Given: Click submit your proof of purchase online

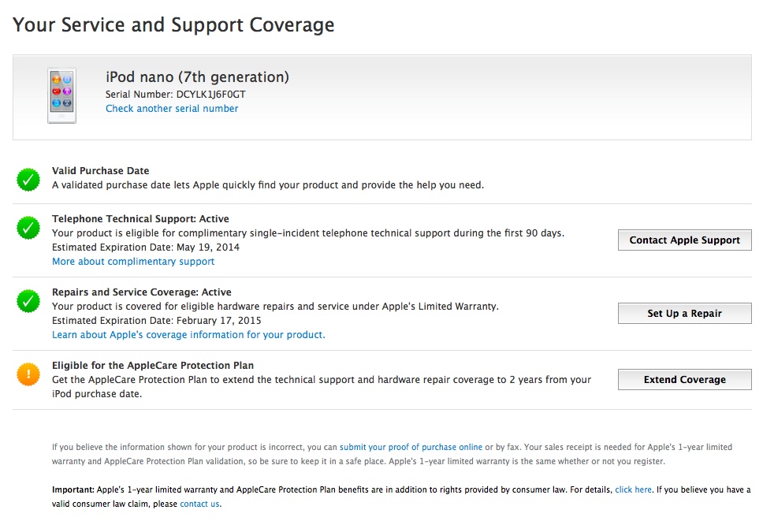Looking at the screenshot, I should pyautogui.click(x=411, y=447).
